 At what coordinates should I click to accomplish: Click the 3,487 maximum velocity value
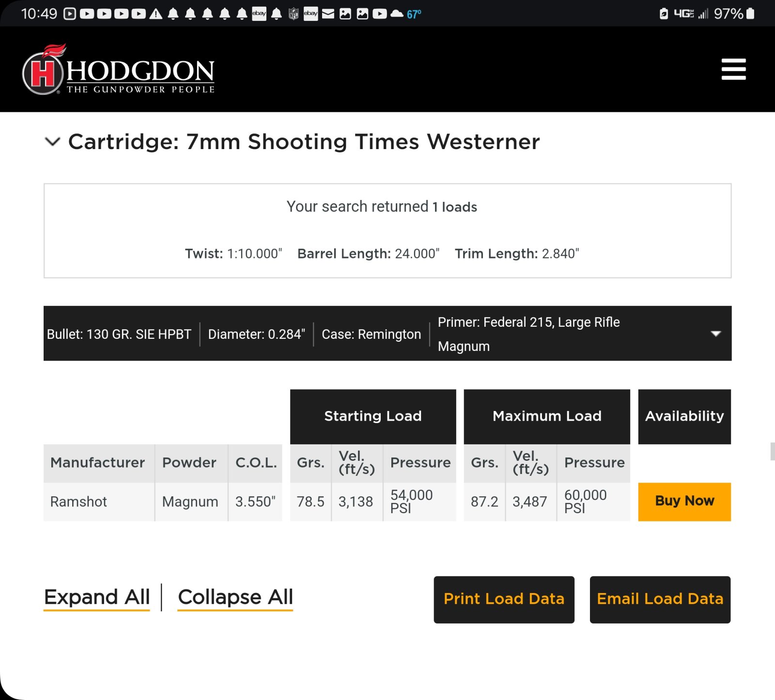[x=531, y=502]
